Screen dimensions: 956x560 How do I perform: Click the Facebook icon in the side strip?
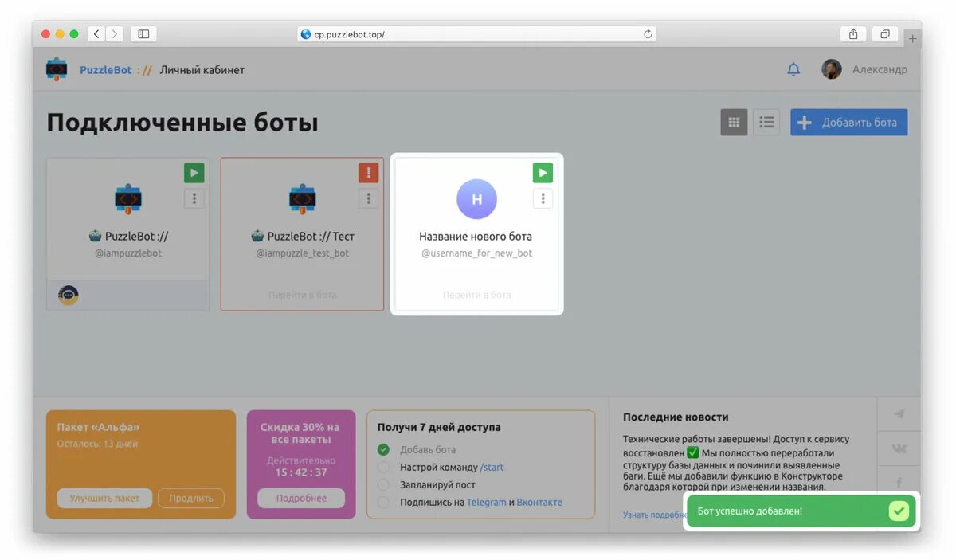click(x=899, y=483)
